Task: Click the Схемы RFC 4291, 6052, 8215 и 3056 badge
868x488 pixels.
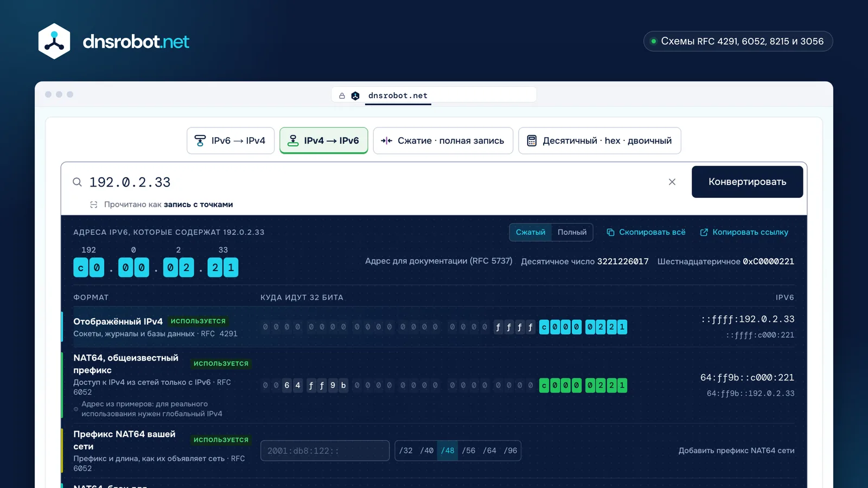Action: point(738,41)
